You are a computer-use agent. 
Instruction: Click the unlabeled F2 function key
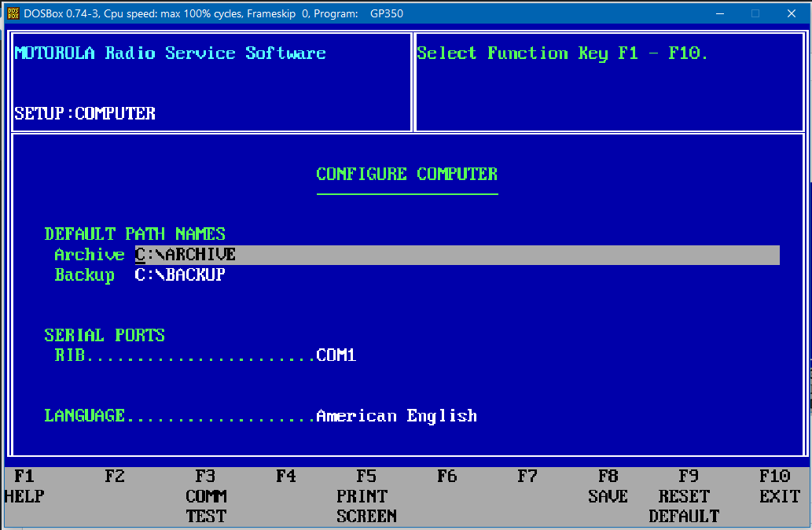coord(115,476)
